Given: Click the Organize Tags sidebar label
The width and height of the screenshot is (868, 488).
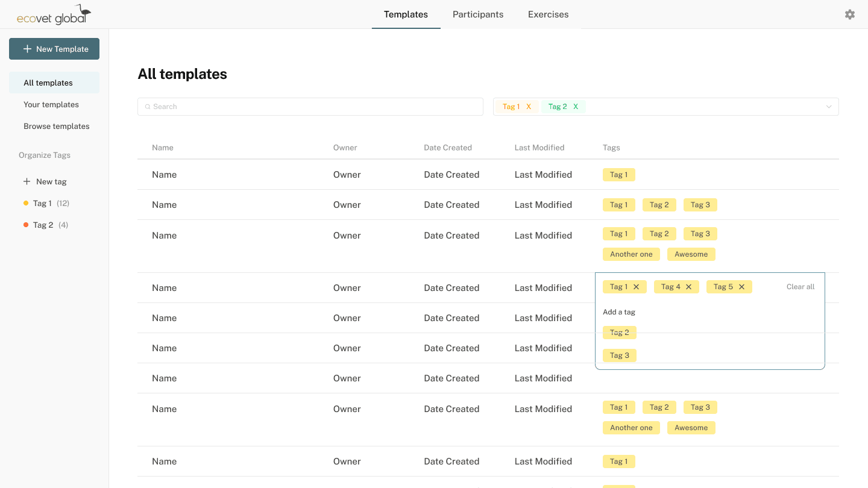Looking at the screenshot, I should click(x=45, y=155).
